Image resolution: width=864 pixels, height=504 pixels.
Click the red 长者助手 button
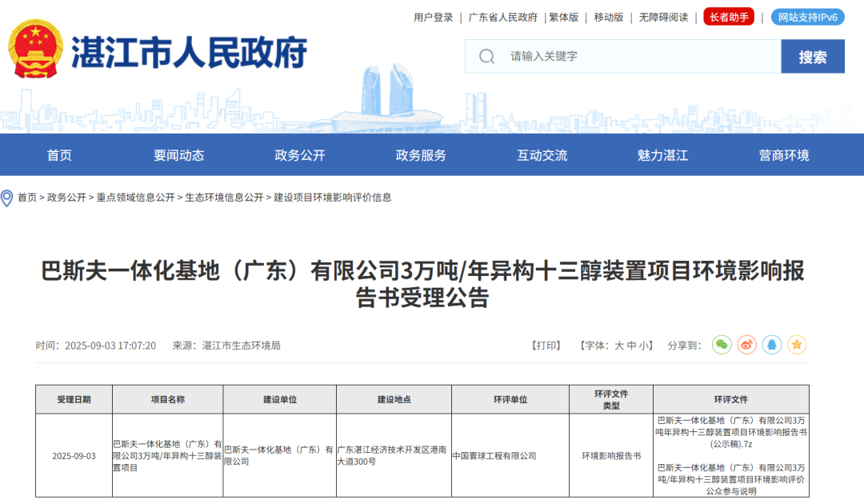pyautogui.click(x=729, y=17)
